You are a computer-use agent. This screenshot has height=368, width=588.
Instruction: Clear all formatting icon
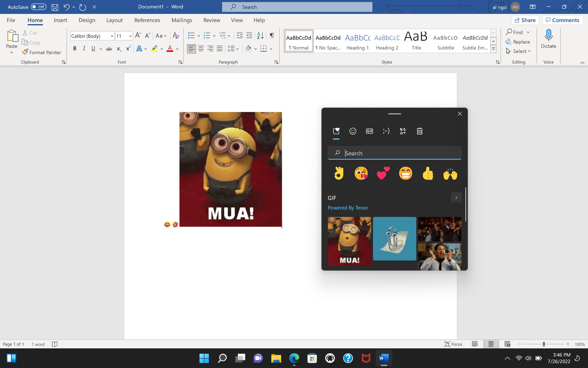click(x=176, y=36)
